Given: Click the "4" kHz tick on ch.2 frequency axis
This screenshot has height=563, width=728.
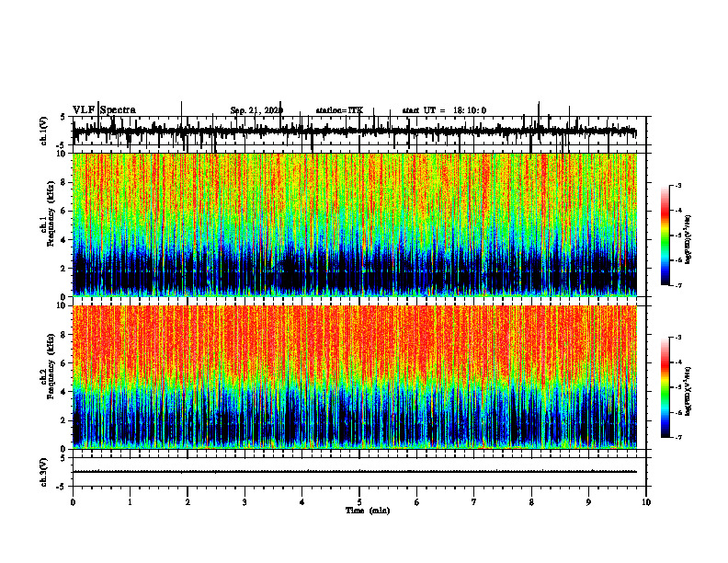Looking at the screenshot, I should [x=65, y=392].
